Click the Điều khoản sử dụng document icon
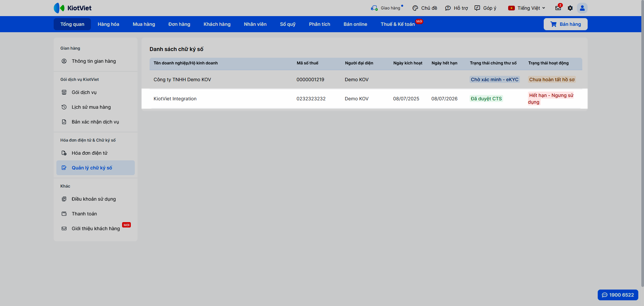 (64, 199)
